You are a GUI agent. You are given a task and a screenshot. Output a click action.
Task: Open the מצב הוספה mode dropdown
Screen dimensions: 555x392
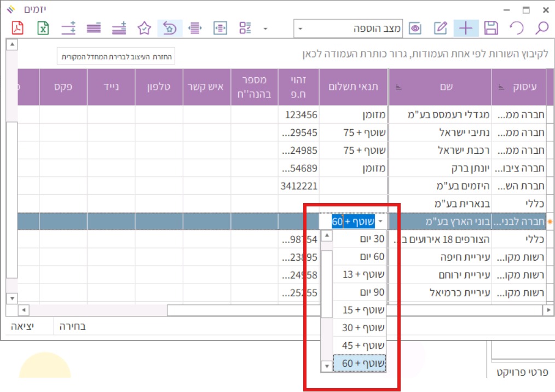click(300, 28)
